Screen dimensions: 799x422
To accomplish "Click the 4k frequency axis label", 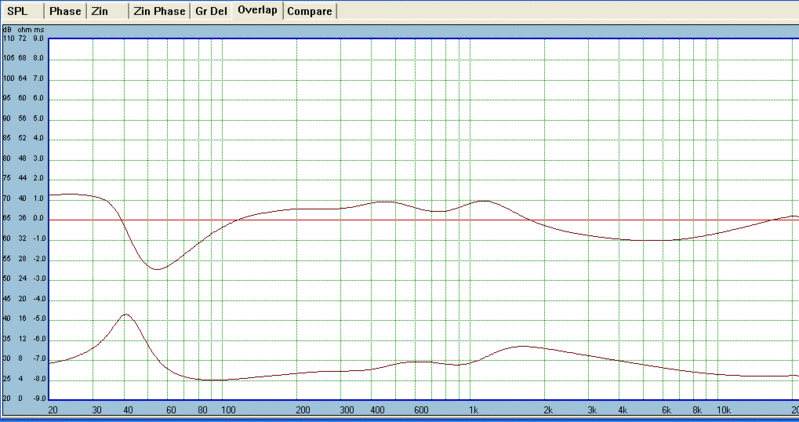I will point(623,410).
